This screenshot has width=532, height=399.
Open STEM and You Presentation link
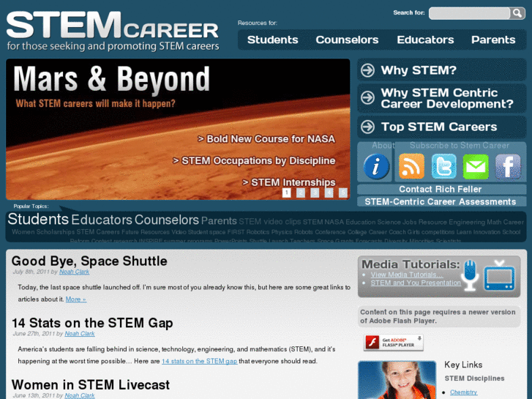416,283
